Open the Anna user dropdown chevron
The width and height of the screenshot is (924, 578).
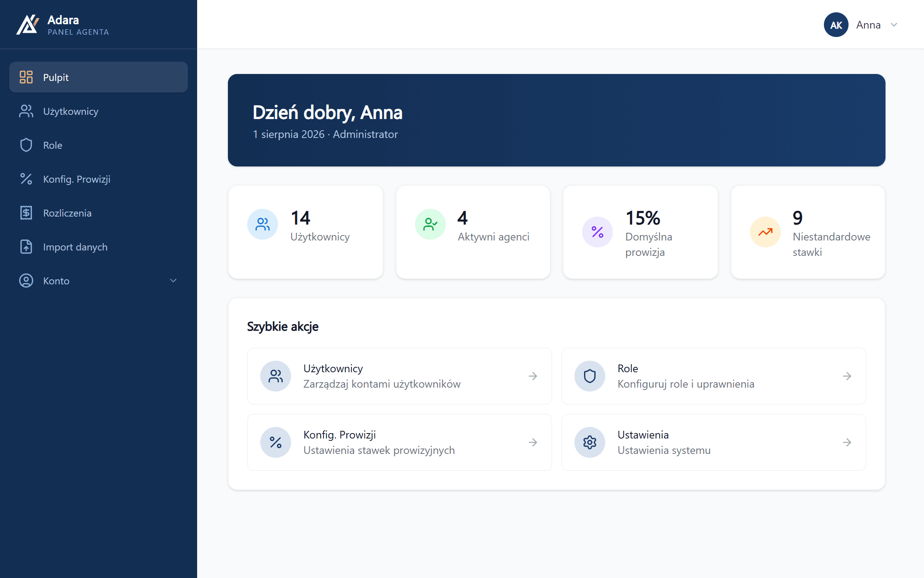894,25
